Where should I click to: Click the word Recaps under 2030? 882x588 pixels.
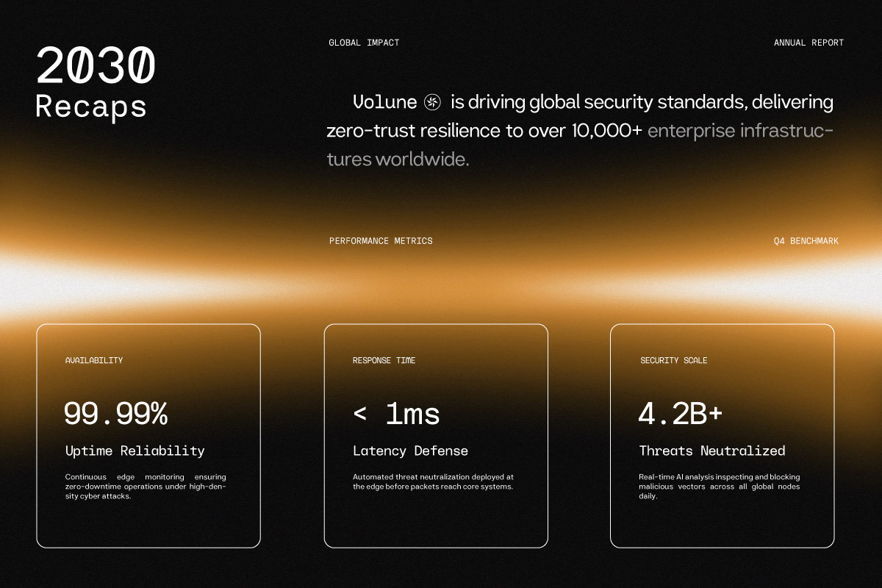(x=91, y=106)
